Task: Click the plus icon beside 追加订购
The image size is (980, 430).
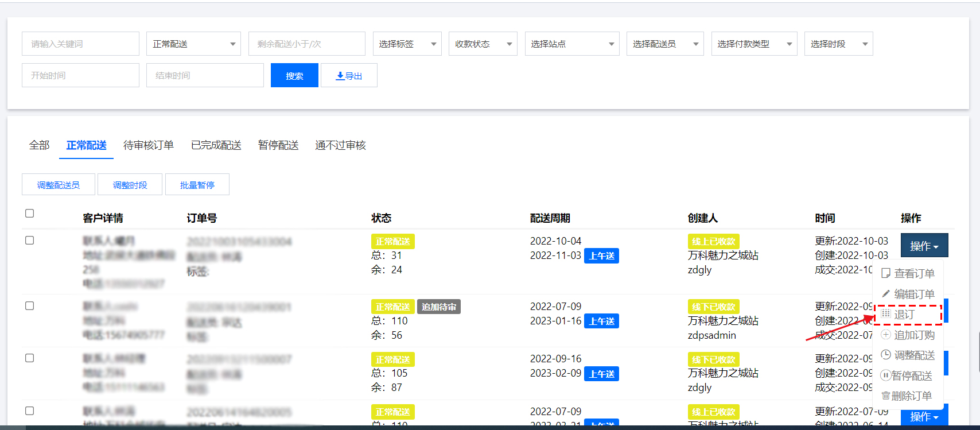Action: [x=886, y=335]
